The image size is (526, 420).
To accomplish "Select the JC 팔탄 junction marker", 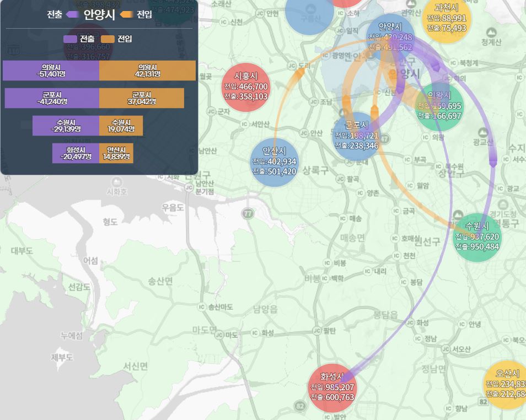I will (x=318, y=331).
